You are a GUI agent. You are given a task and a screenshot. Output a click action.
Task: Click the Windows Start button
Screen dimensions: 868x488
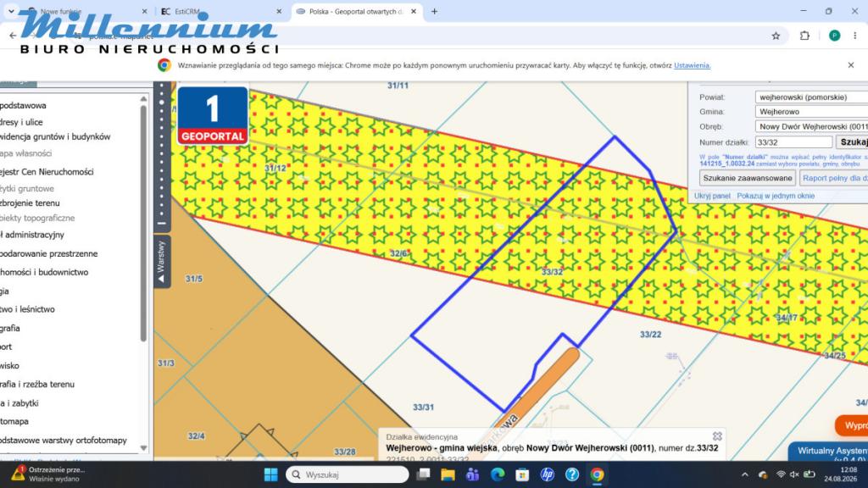tap(270, 474)
